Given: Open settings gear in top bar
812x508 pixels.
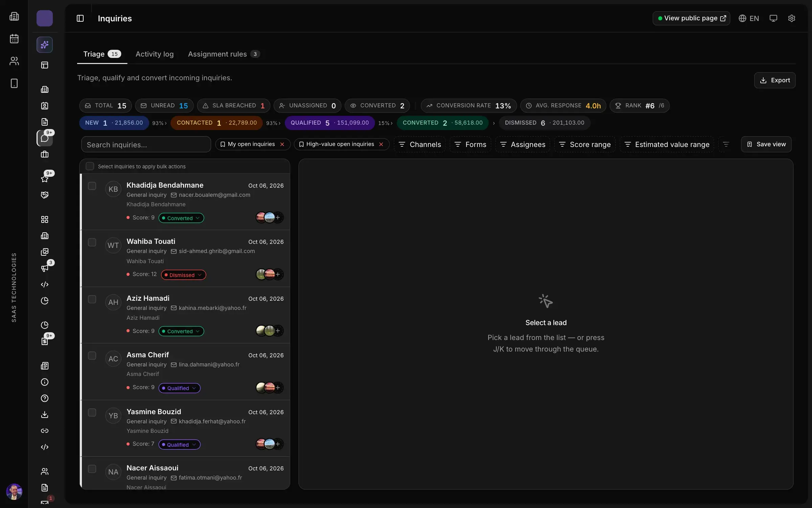Looking at the screenshot, I should pos(792,18).
